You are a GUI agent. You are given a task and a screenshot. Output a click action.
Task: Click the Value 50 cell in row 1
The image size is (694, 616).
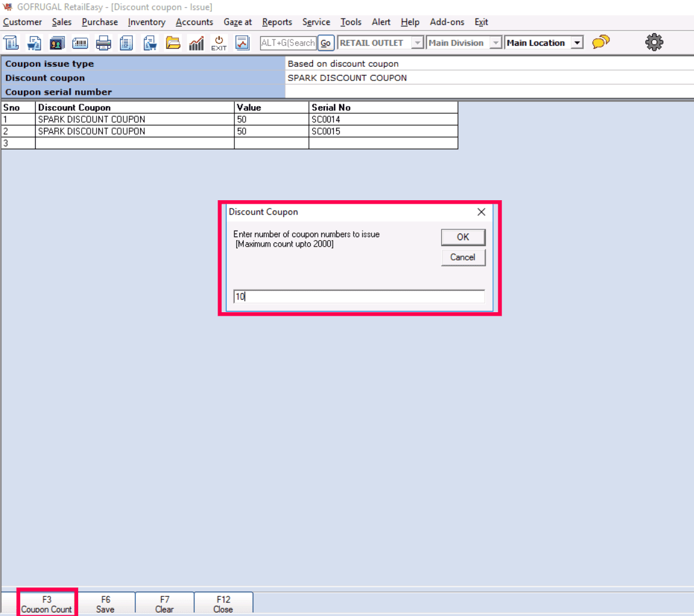tap(271, 119)
